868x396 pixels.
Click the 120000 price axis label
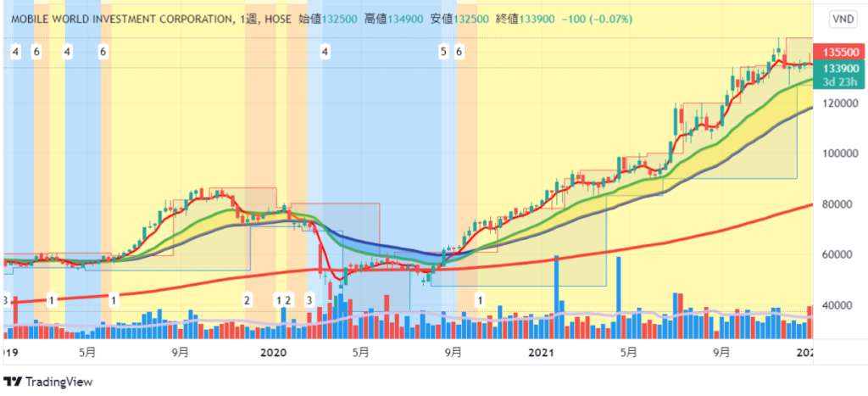[x=840, y=103]
